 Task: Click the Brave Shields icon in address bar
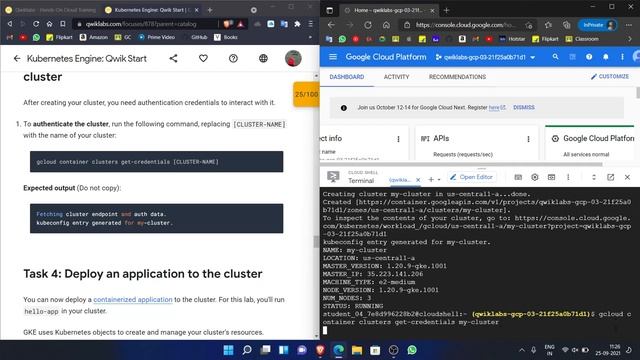click(x=227, y=24)
